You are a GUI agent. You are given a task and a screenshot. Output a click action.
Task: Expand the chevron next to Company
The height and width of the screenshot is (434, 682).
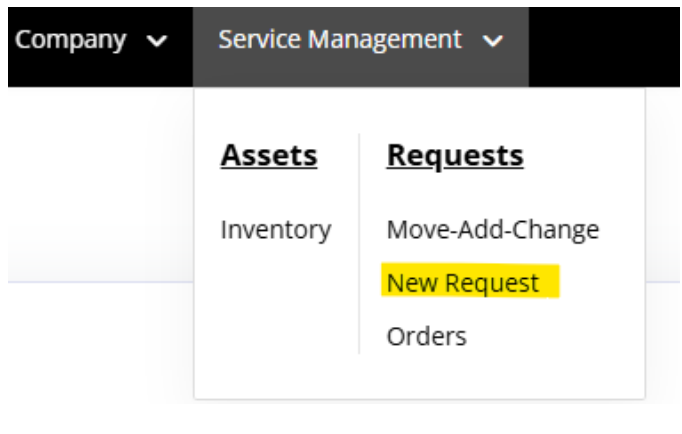click(x=157, y=41)
